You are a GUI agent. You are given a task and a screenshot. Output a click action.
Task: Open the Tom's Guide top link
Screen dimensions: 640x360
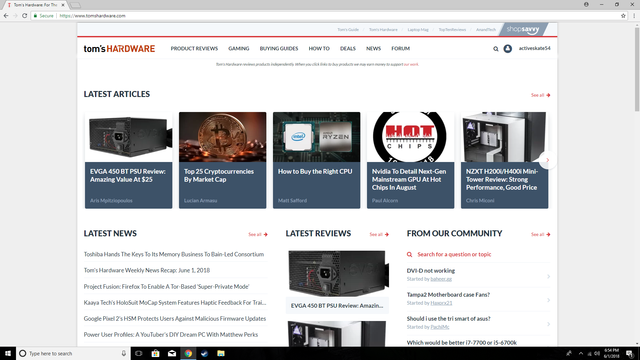(x=348, y=29)
